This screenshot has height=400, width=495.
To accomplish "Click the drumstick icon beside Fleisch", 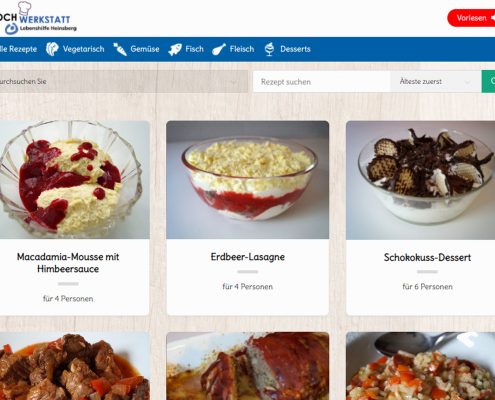I will point(219,49).
